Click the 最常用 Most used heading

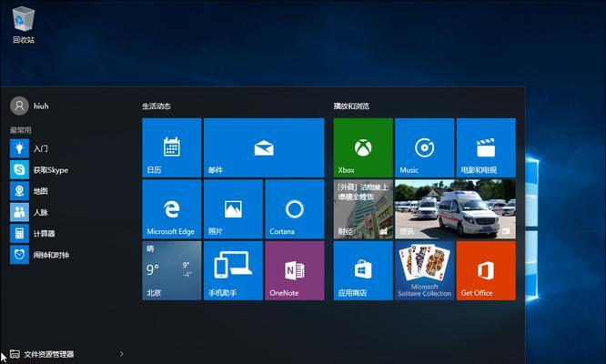pos(21,130)
